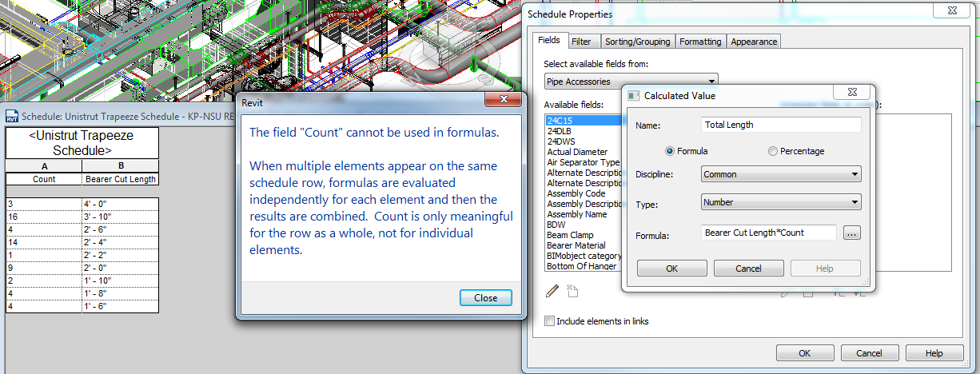The height and width of the screenshot is (374, 980).
Task: Select Actual Diameter field
Action: [x=584, y=151]
